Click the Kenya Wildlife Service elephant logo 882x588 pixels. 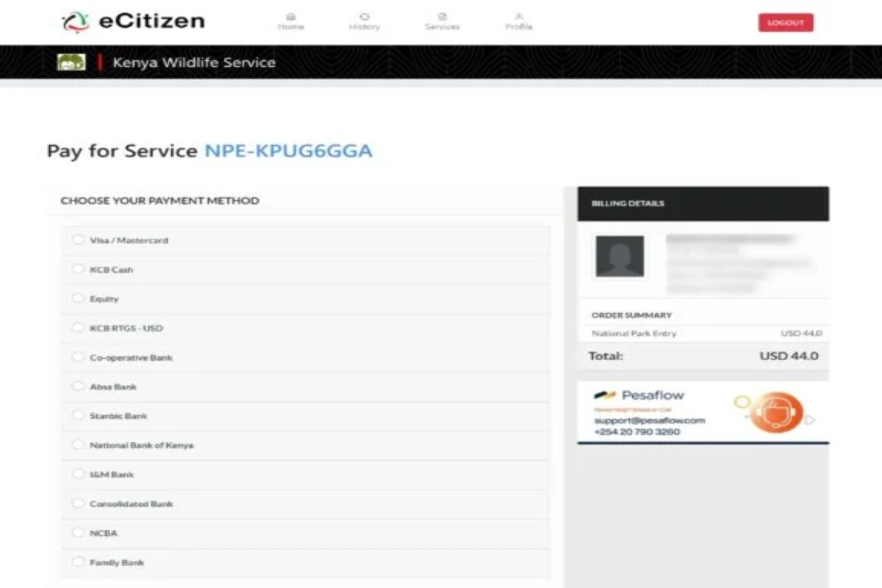coord(71,62)
